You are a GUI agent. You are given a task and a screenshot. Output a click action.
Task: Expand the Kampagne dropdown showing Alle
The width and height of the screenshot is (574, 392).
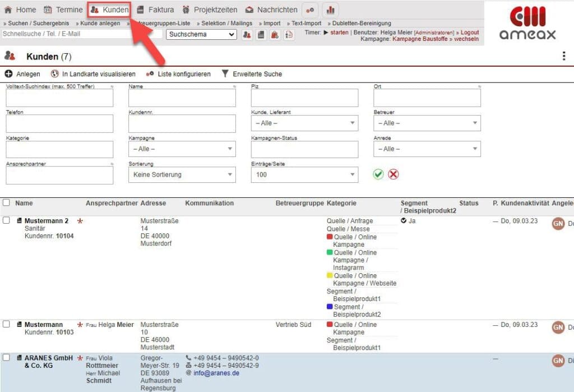[181, 149]
